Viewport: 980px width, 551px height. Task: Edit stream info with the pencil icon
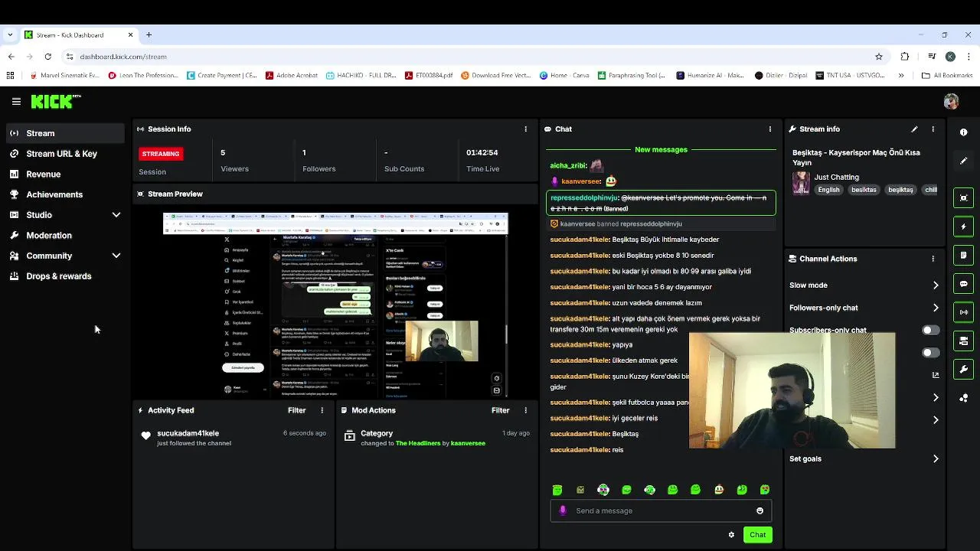click(x=914, y=129)
